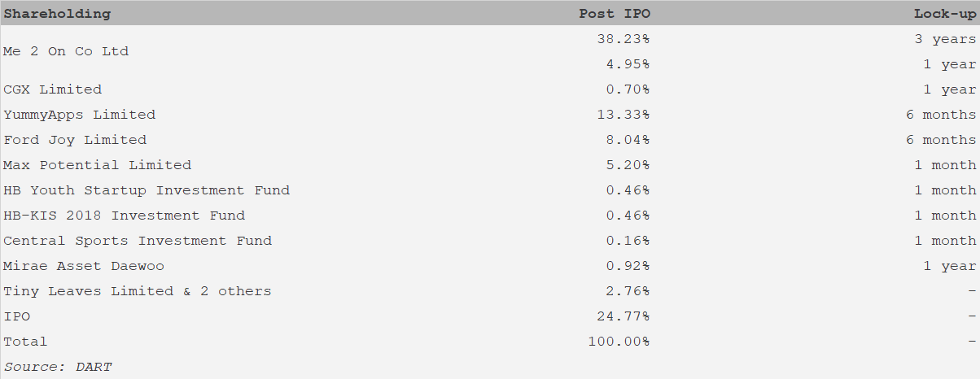The height and width of the screenshot is (379, 980).
Task: Click the 100.00% total value
Action: 619,342
